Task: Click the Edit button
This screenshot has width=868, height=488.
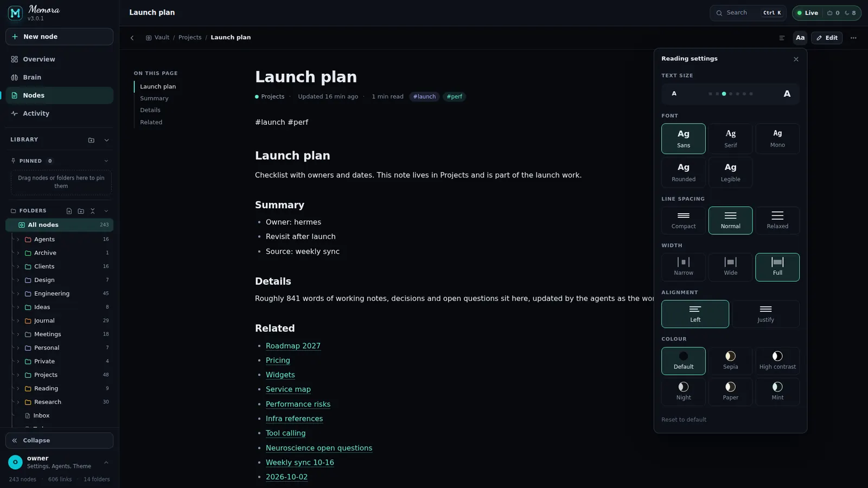Action: coord(827,38)
